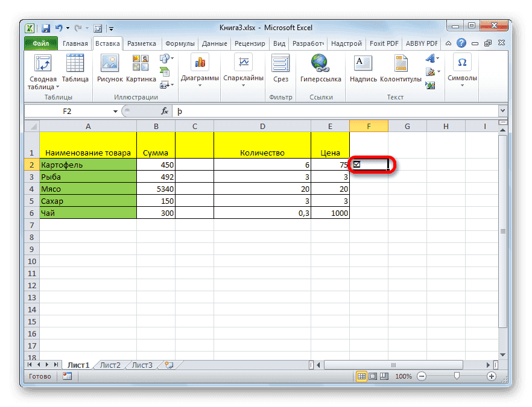Open Quick Access Toolbar customization menu
Image resolution: width=532 pixels, height=407 pixels.
(x=111, y=28)
